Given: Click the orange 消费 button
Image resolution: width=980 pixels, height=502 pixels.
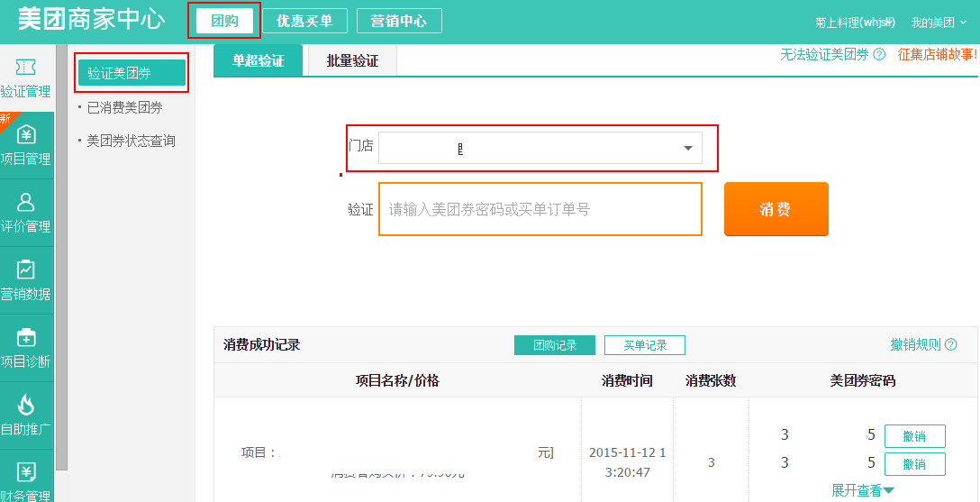Looking at the screenshot, I should pos(776,209).
